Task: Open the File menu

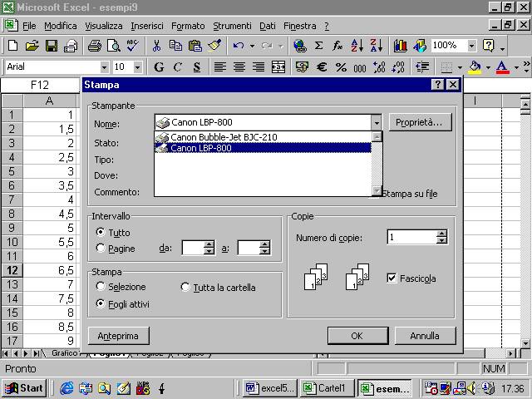Action: click(x=29, y=26)
